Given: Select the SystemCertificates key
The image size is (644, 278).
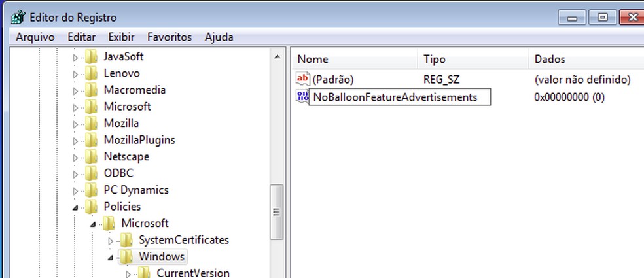Looking at the screenshot, I should coord(184,240).
